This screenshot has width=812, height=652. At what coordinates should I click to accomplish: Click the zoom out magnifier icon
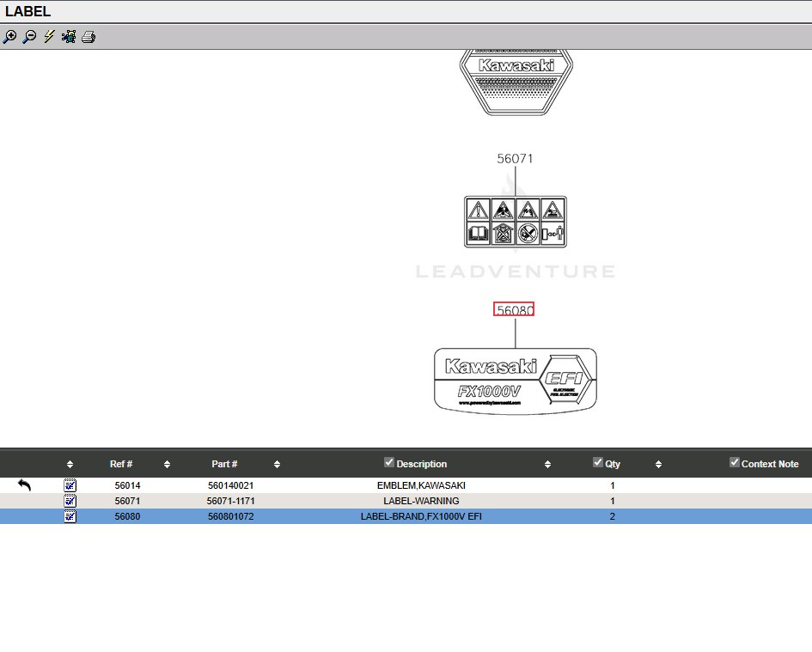29,37
